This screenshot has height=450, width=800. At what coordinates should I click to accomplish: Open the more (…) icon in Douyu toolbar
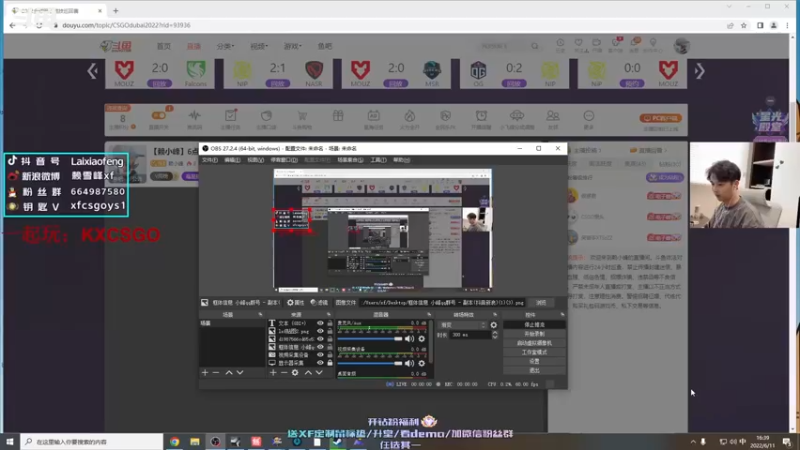pos(588,116)
